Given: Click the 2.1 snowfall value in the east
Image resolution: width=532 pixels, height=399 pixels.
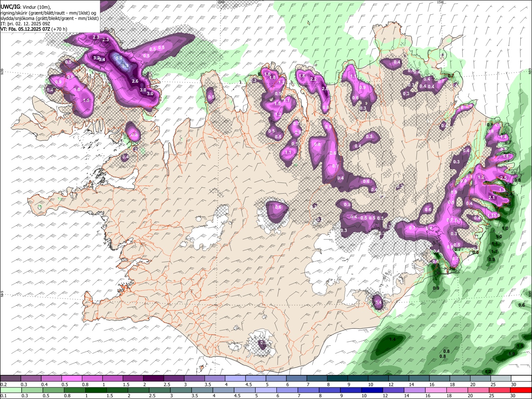Looking at the screenshot, I should point(492,198).
